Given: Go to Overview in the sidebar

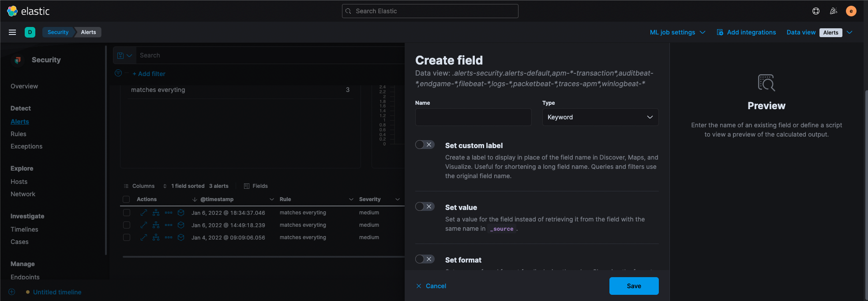Looking at the screenshot, I should click(24, 86).
